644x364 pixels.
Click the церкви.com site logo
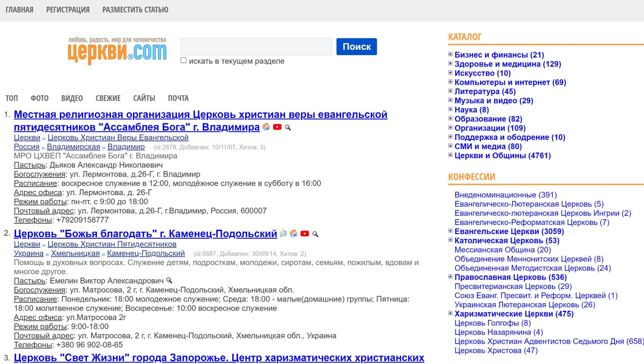coord(117,50)
